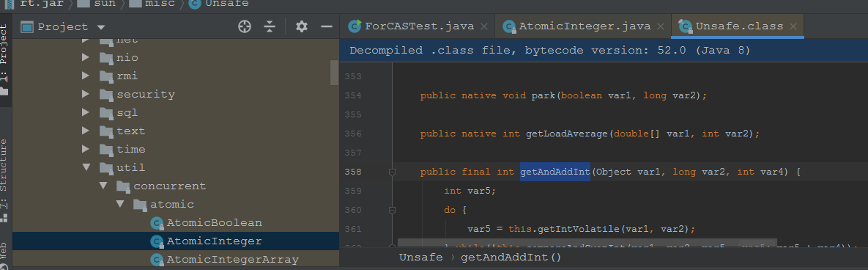Click the AtomicIntegerArray class icon
Image resolution: width=868 pixels, height=270 pixels.
click(157, 260)
